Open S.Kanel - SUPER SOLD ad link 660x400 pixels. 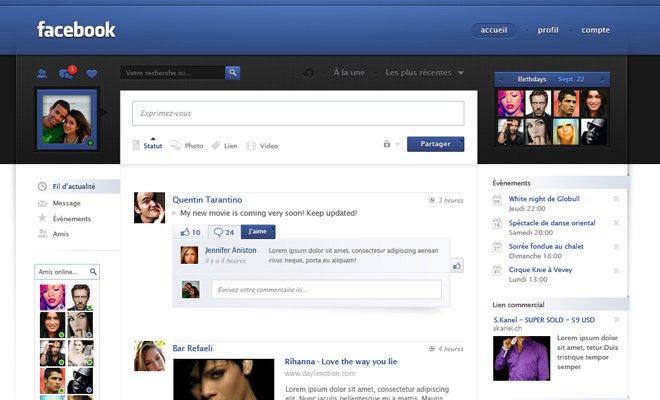tap(544, 320)
